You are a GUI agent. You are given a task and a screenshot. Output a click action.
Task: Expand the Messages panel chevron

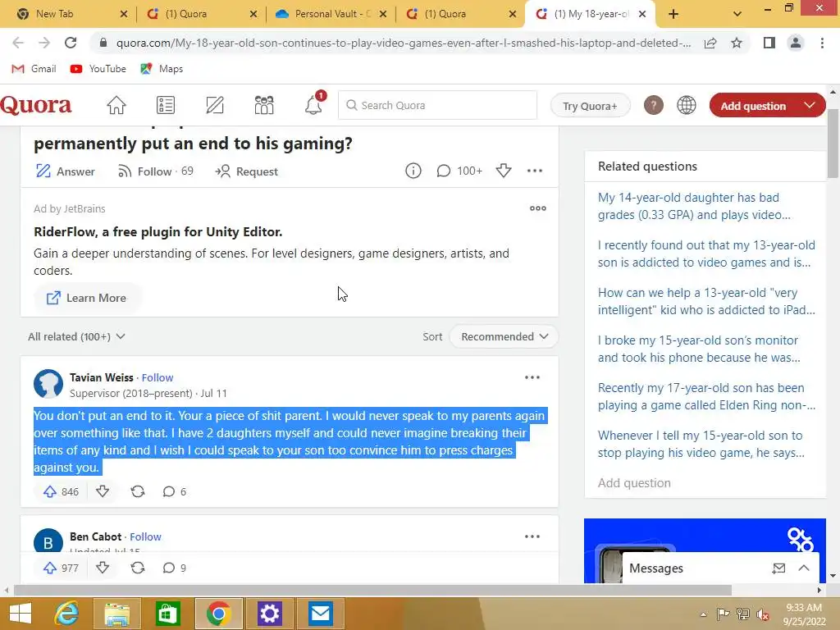(804, 568)
